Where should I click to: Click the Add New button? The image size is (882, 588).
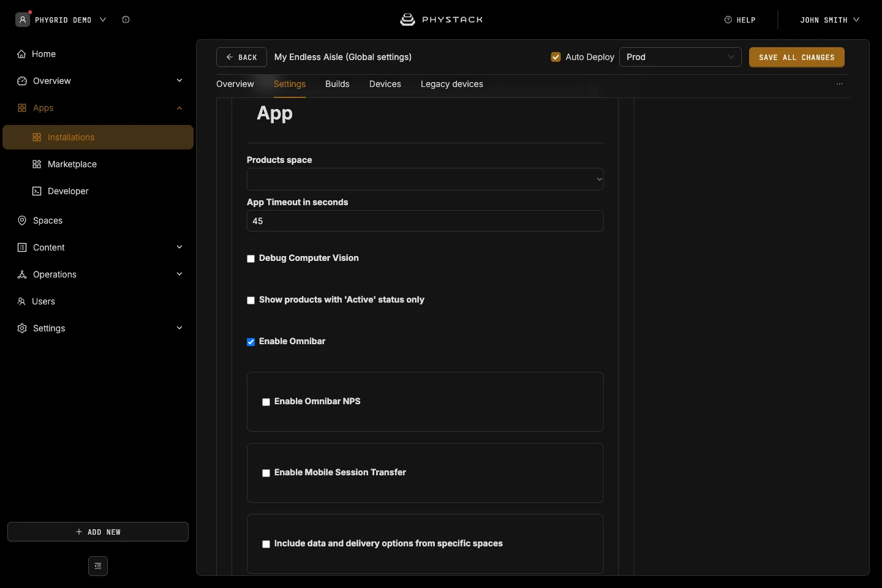(x=98, y=532)
